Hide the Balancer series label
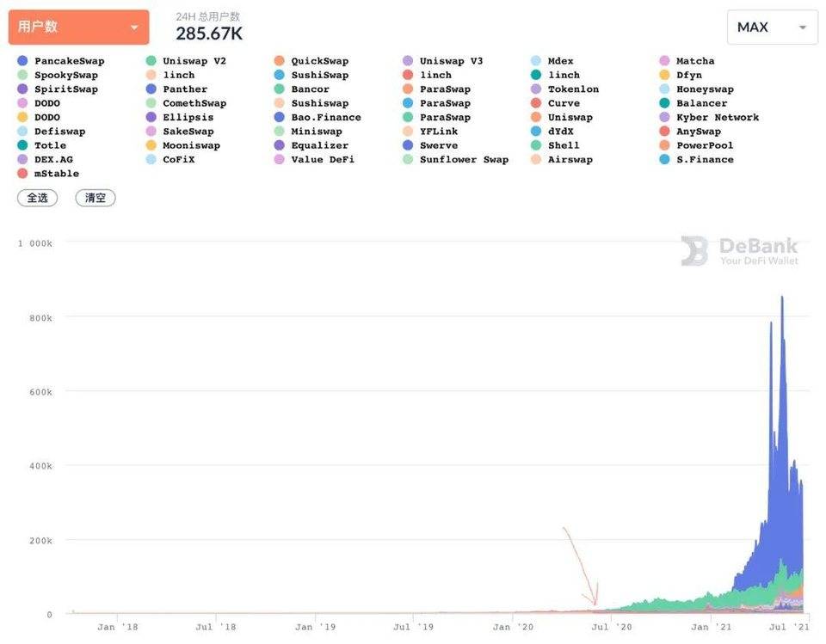The height and width of the screenshot is (644, 826). [702, 103]
